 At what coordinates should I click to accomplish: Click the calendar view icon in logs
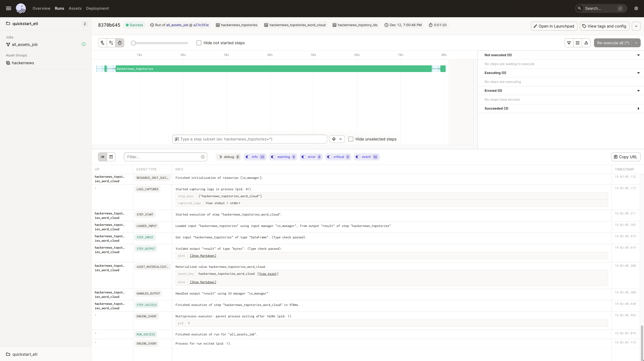[111, 157]
